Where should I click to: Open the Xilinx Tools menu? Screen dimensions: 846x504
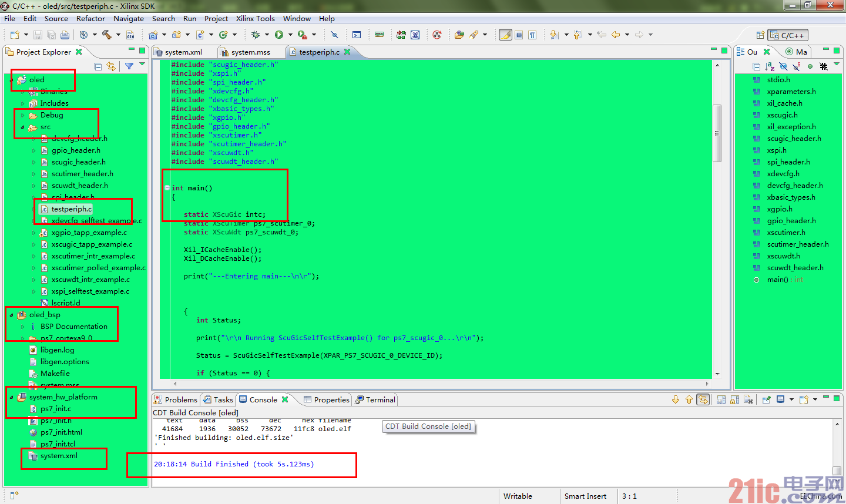pos(255,19)
